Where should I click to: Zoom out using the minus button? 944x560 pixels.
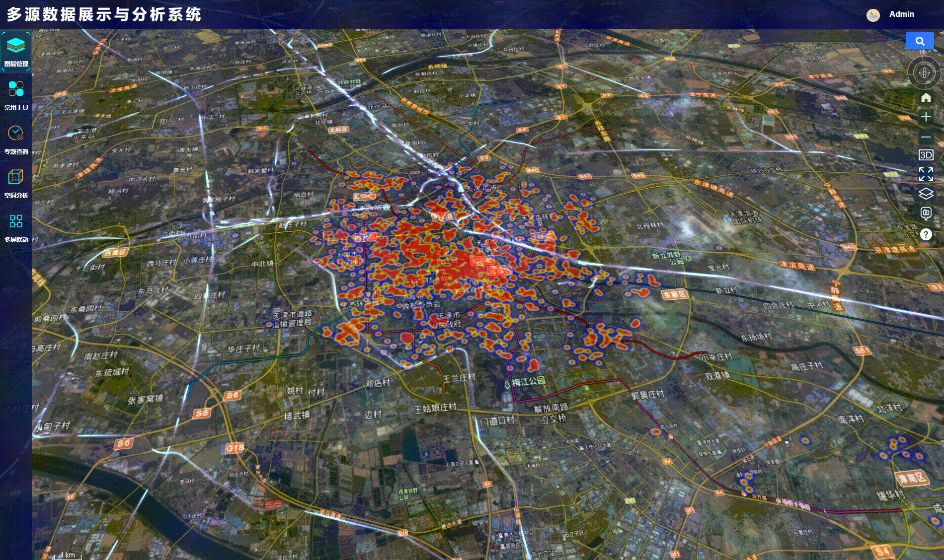click(926, 137)
